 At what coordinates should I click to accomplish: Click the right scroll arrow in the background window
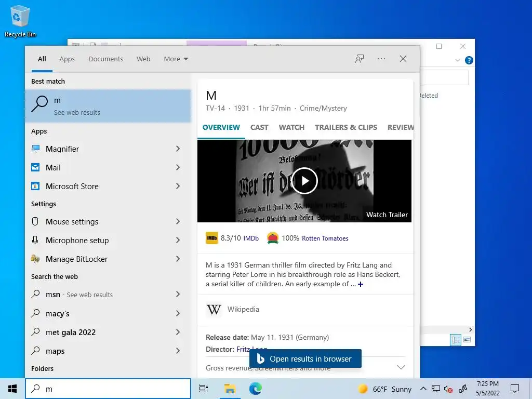pos(470,329)
